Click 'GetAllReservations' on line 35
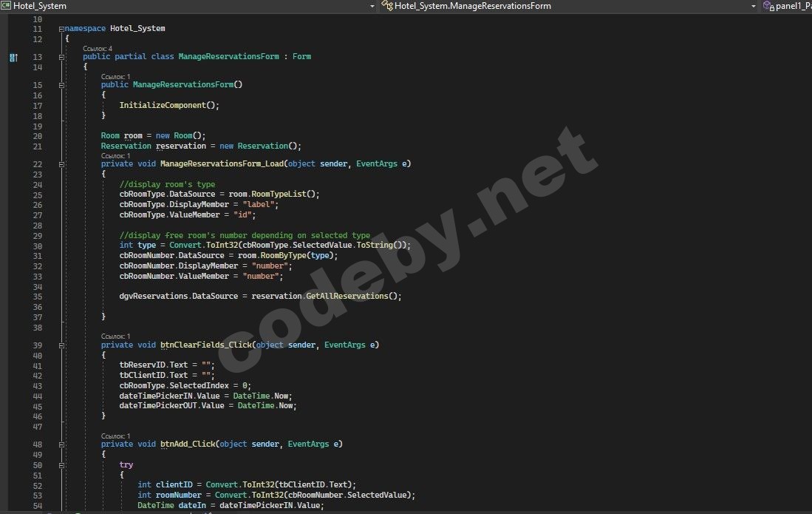This screenshot has height=514, width=812. pos(347,296)
